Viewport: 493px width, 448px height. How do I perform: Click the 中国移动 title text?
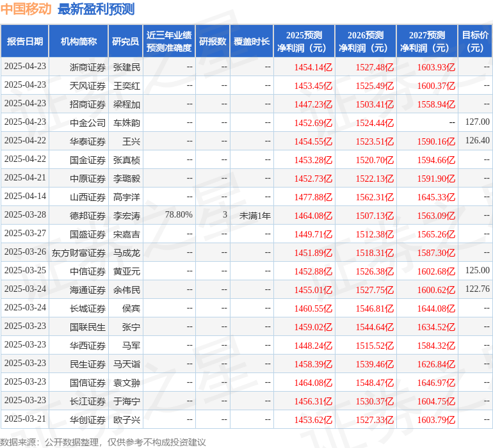coord(26,9)
